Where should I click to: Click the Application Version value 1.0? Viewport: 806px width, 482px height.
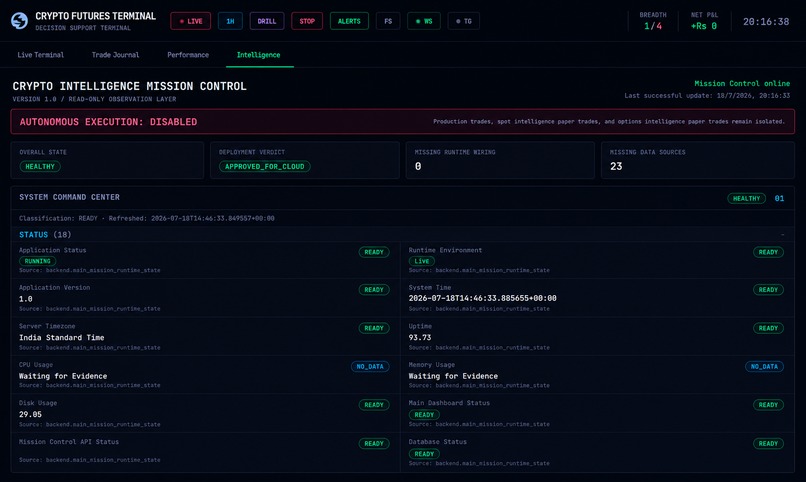coord(26,299)
